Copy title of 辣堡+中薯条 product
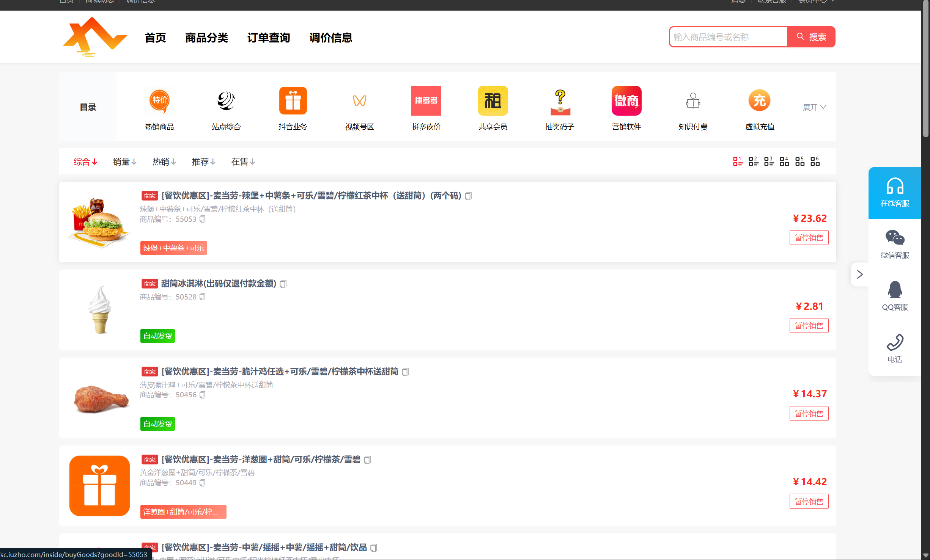The height and width of the screenshot is (560, 930). pos(469,196)
